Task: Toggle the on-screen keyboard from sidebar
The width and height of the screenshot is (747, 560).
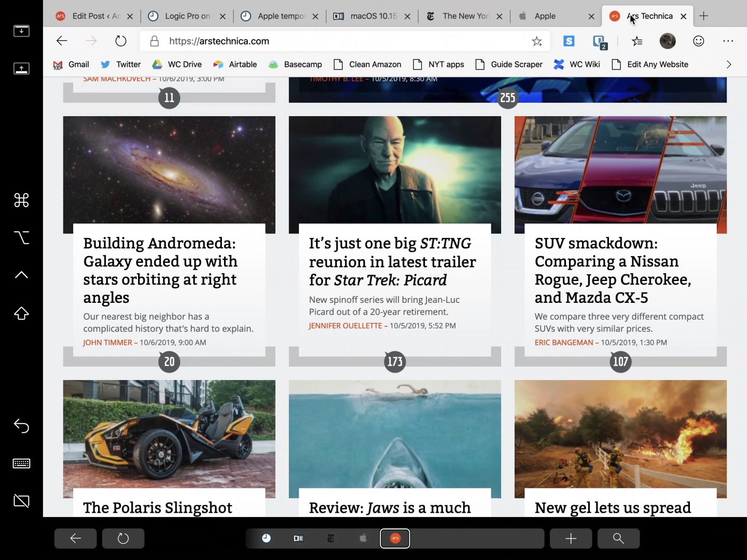Action: point(21,464)
